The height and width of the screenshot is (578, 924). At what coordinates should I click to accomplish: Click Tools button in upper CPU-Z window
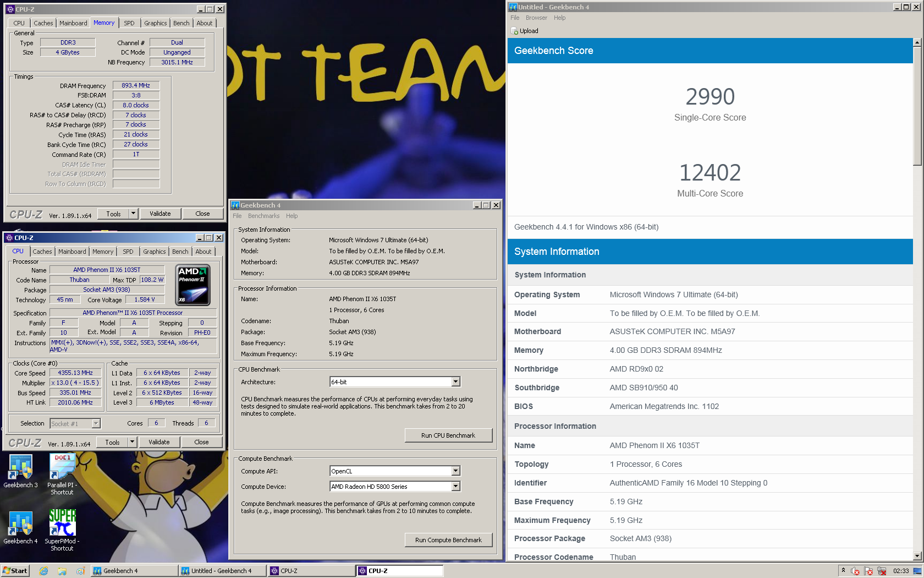pyautogui.click(x=113, y=214)
